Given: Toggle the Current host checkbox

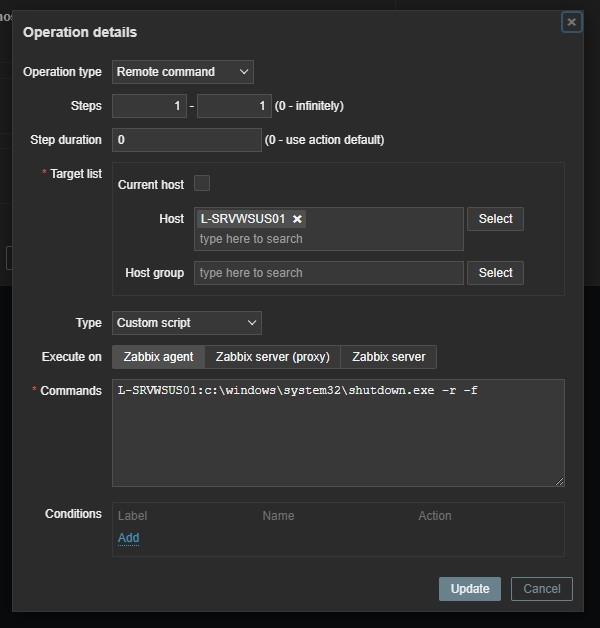Looking at the screenshot, I should click(x=202, y=183).
